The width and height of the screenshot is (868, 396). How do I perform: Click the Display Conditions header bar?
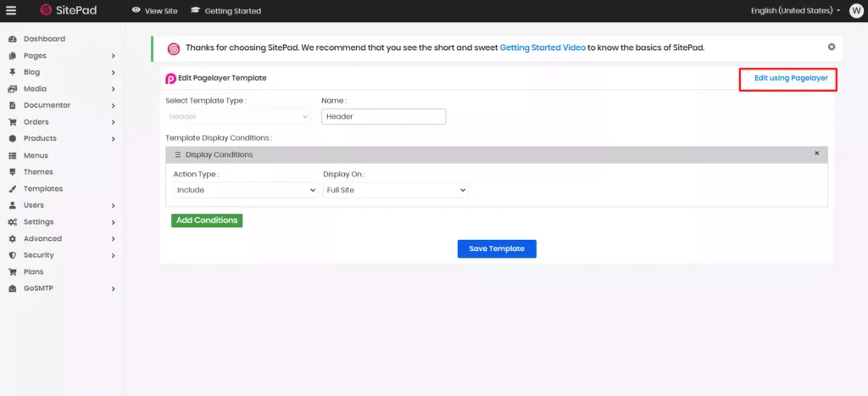497,154
